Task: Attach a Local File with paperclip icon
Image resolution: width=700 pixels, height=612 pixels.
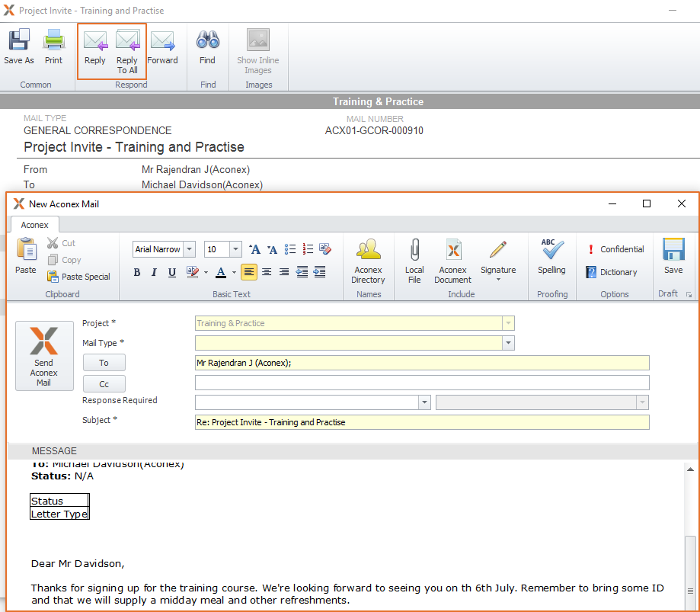Action: (x=414, y=261)
